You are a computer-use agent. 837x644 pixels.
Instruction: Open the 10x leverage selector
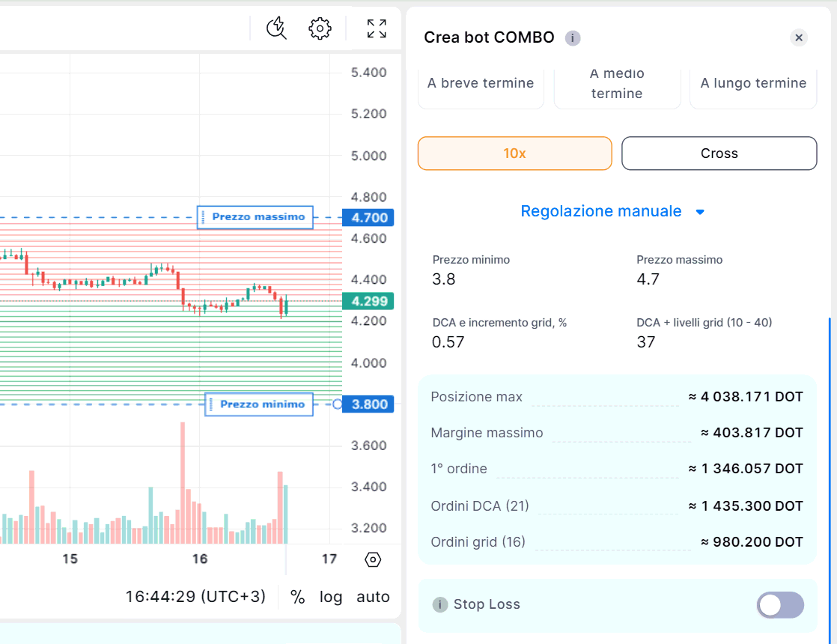(x=514, y=154)
